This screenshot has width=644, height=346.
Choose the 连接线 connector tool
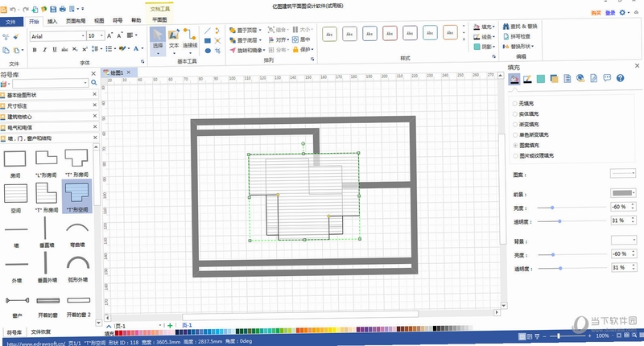(190, 40)
